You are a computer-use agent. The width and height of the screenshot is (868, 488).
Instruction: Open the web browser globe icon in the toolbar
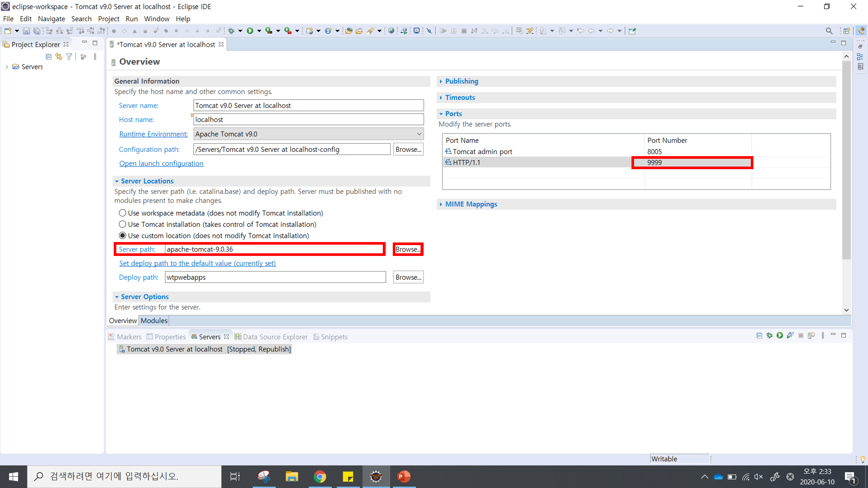coord(391,31)
